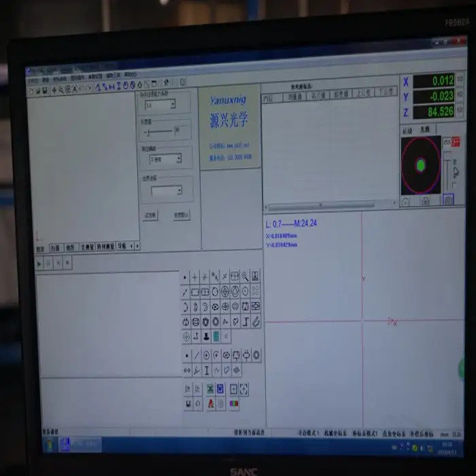Click the left button below the combo boxes
The image size is (476, 476).
click(x=150, y=214)
